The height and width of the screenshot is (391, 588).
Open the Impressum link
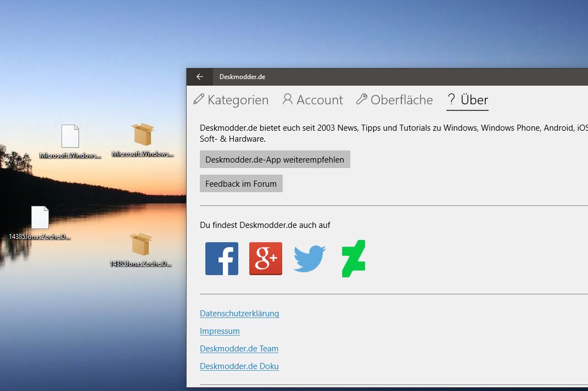pyautogui.click(x=220, y=331)
